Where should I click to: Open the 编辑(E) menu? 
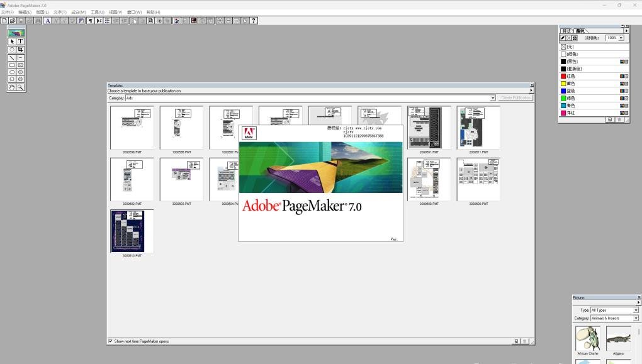(25, 13)
